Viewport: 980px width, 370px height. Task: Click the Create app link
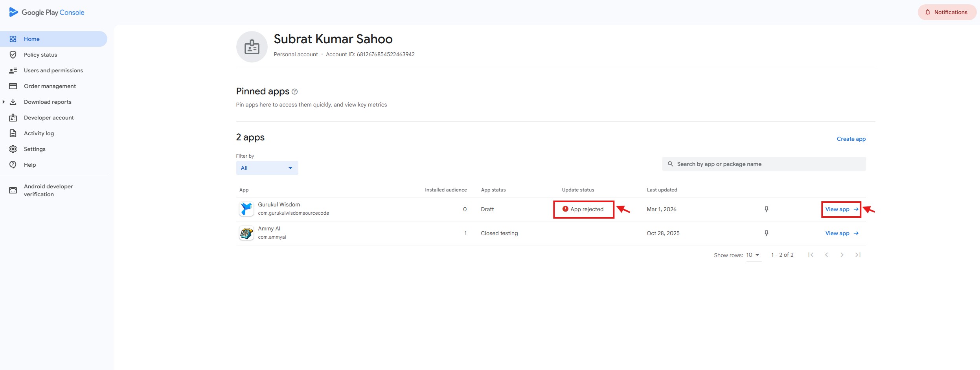pyautogui.click(x=851, y=139)
